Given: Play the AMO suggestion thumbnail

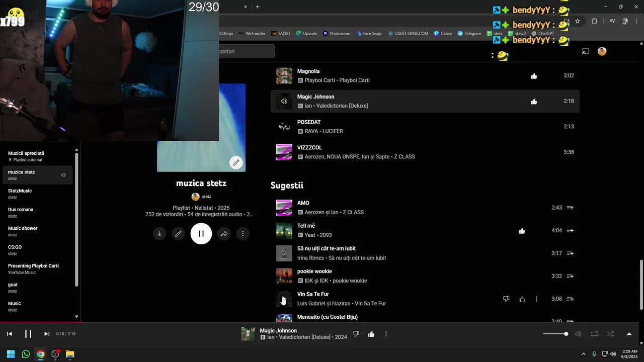Looking at the screenshot, I should point(284,208).
